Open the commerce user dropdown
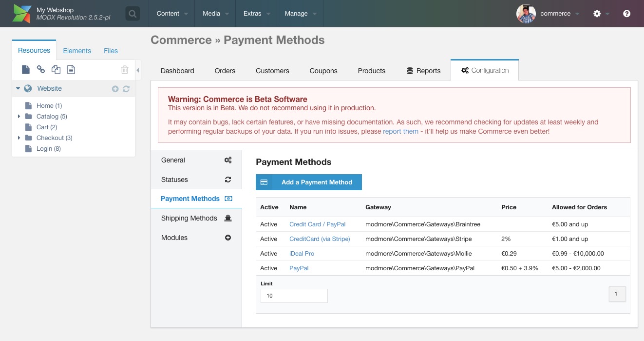The image size is (644, 341). (560, 14)
